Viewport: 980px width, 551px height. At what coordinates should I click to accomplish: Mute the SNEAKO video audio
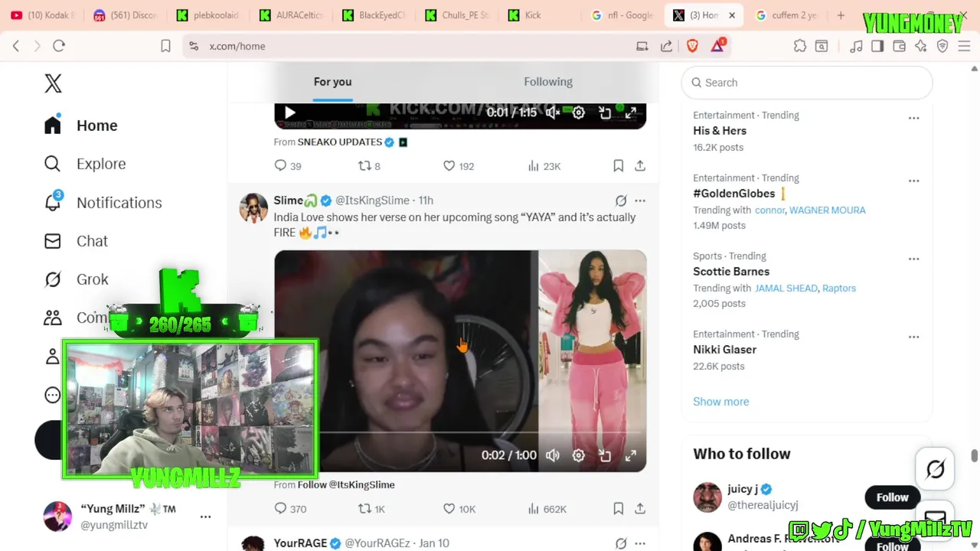click(553, 113)
